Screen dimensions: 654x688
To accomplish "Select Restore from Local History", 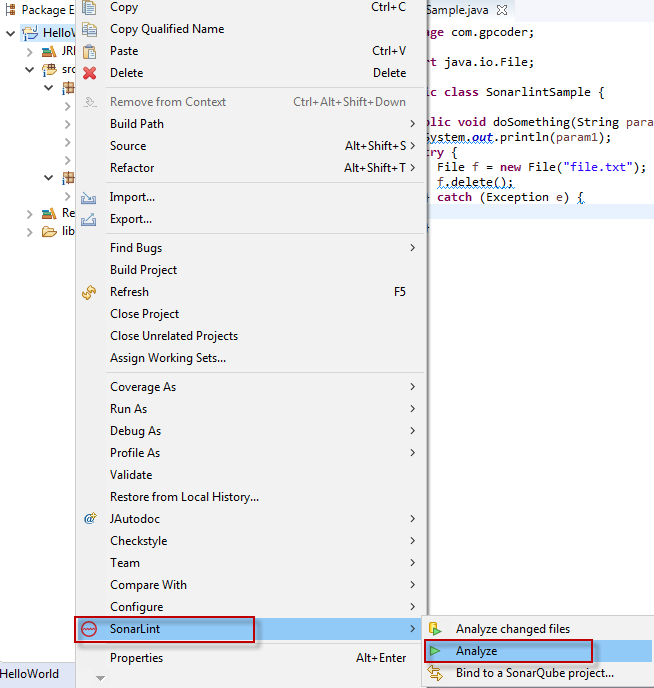I will click(x=184, y=497).
